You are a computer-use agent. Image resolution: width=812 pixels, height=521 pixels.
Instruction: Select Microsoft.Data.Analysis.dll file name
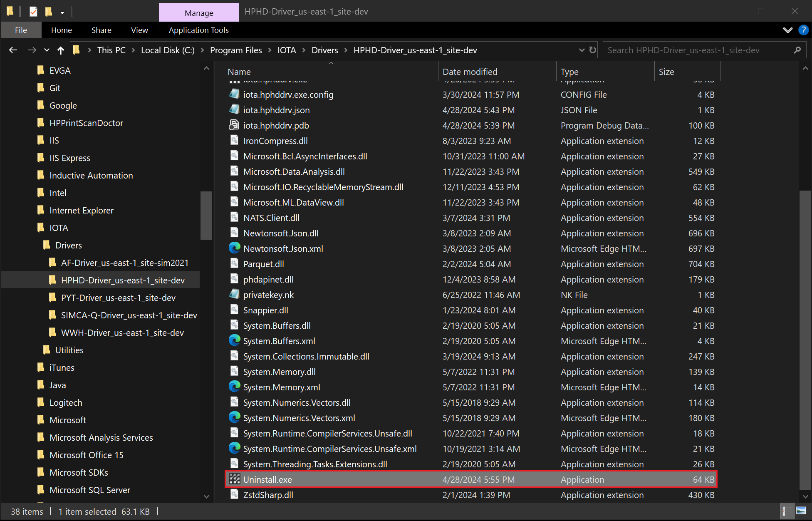pos(294,171)
